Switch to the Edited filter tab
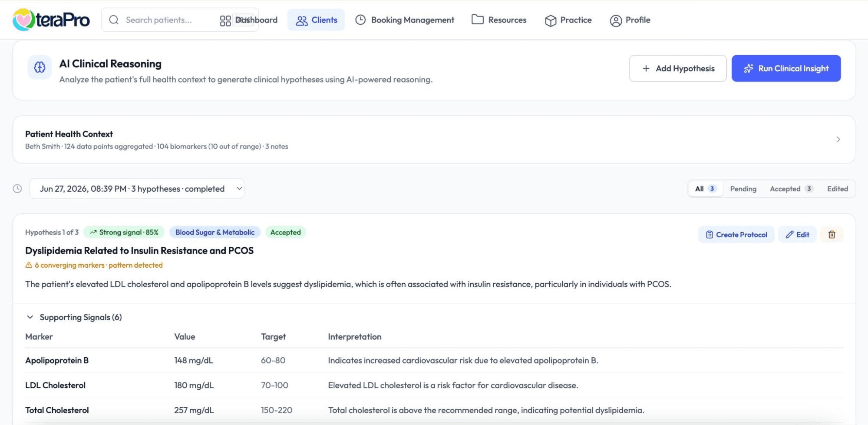Image resolution: width=868 pixels, height=425 pixels. [x=837, y=189]
